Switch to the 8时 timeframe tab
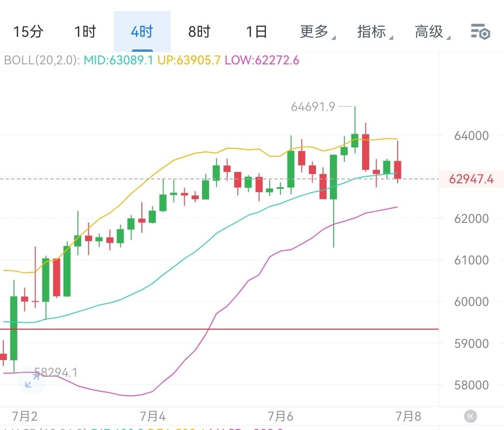 click(x=199, y=31)
